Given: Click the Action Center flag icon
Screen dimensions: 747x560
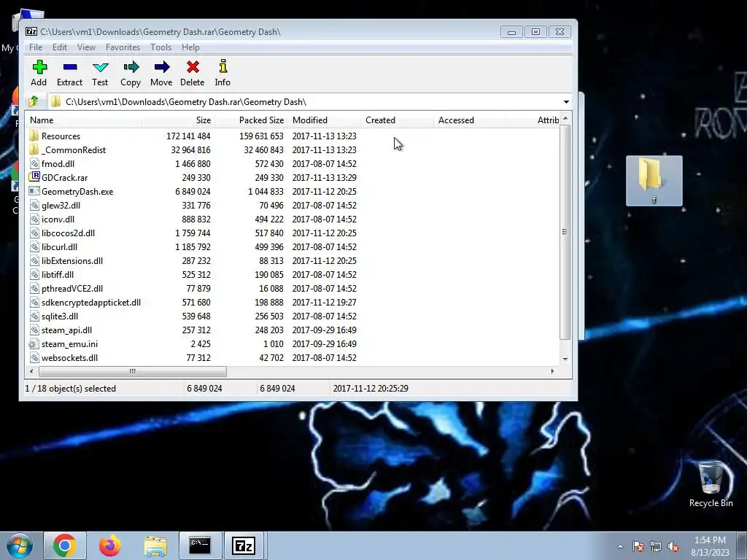Looking at the screenshot, I should 638,546.
